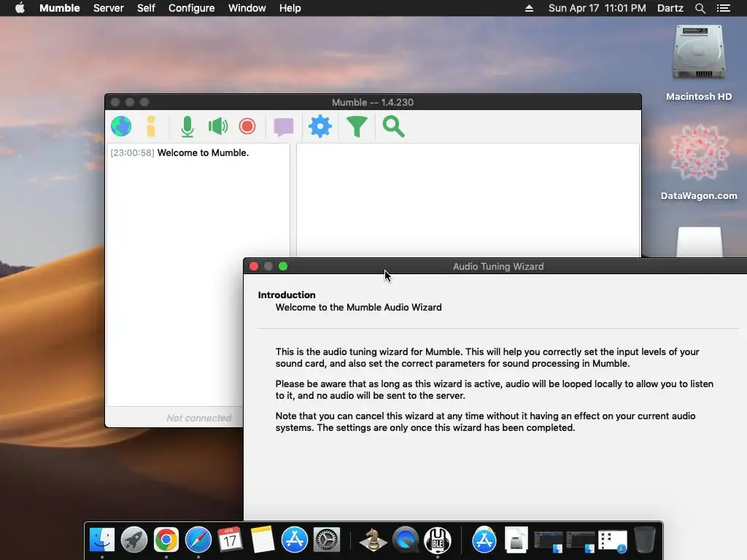Click the globe Connect icon in Mumble toolbar
Screen dimensions: 747x560
121,127
